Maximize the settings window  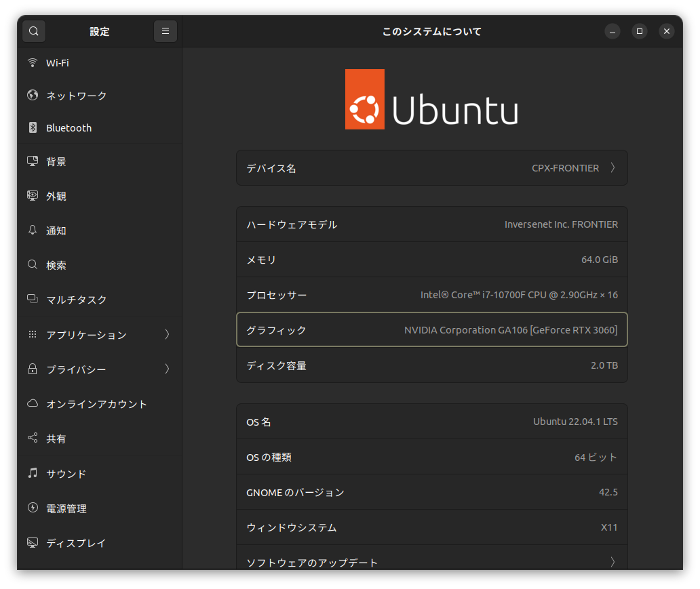tap(639, 31)
